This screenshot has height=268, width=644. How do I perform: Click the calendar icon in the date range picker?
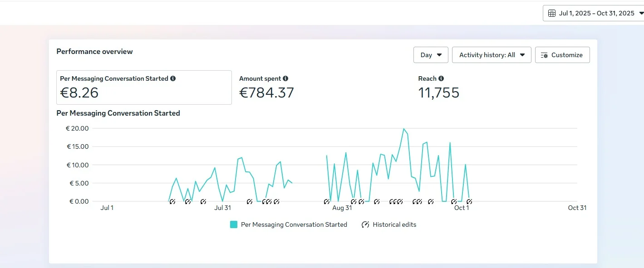551,13
